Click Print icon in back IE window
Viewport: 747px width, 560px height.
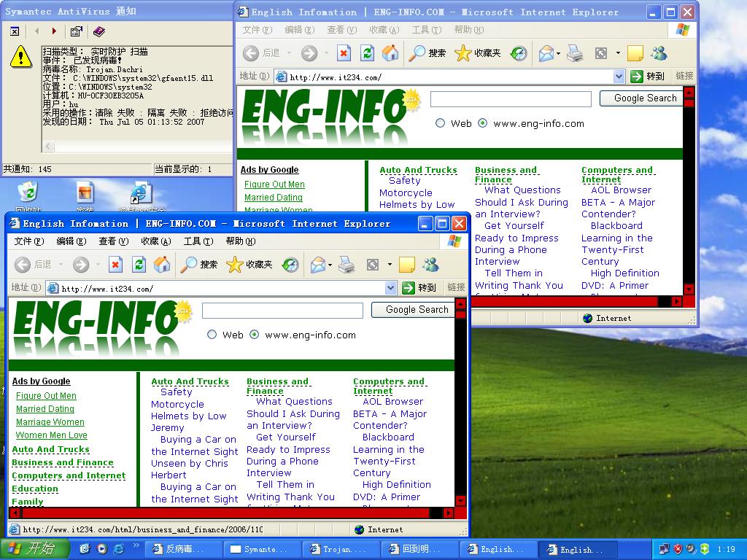pos(575,52)
